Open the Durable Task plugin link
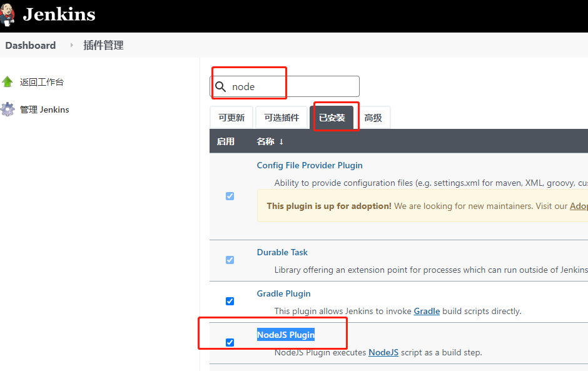The width and height of the screenshot is (588, 371). [x=282, y=253]
